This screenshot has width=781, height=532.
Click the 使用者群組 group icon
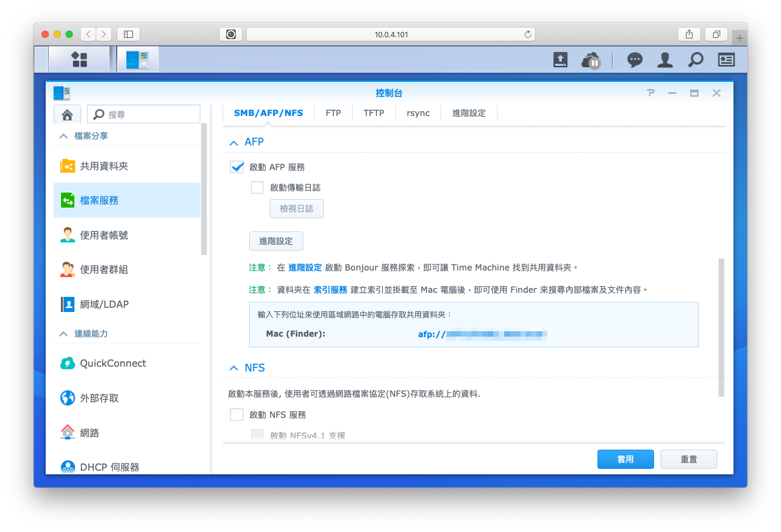pos(67,269)
